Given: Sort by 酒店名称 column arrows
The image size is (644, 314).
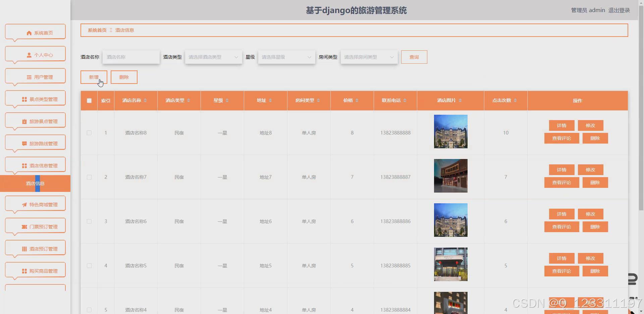Looking at the screenshot, I should point(145,100).
